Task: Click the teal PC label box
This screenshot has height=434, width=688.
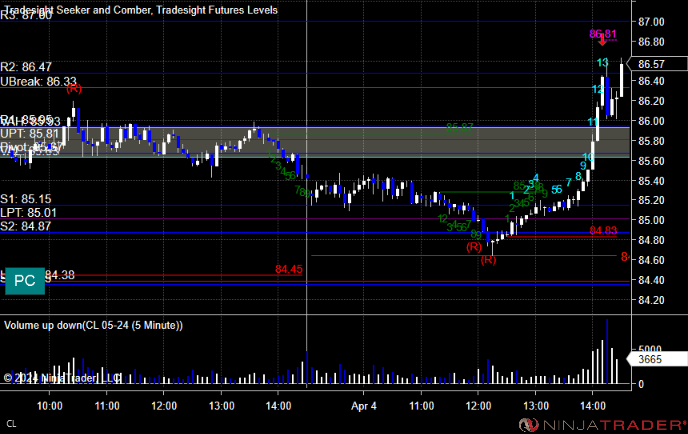Action: pos(25,281)
